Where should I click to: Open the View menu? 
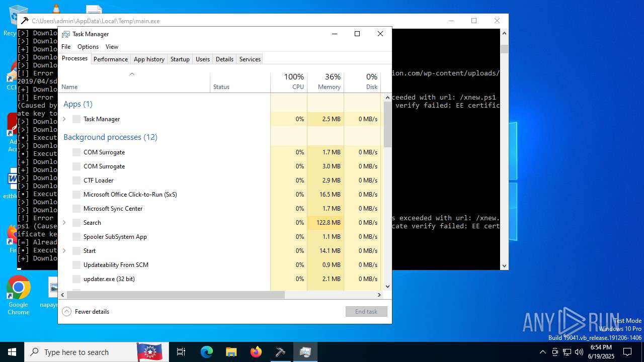pyautogui.click(x=112, y=47)
